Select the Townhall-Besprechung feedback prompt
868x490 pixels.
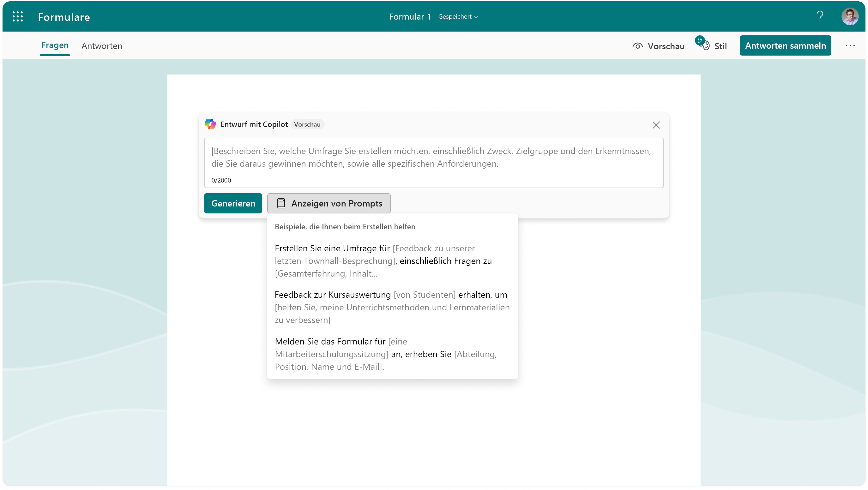tap(392, 261)
